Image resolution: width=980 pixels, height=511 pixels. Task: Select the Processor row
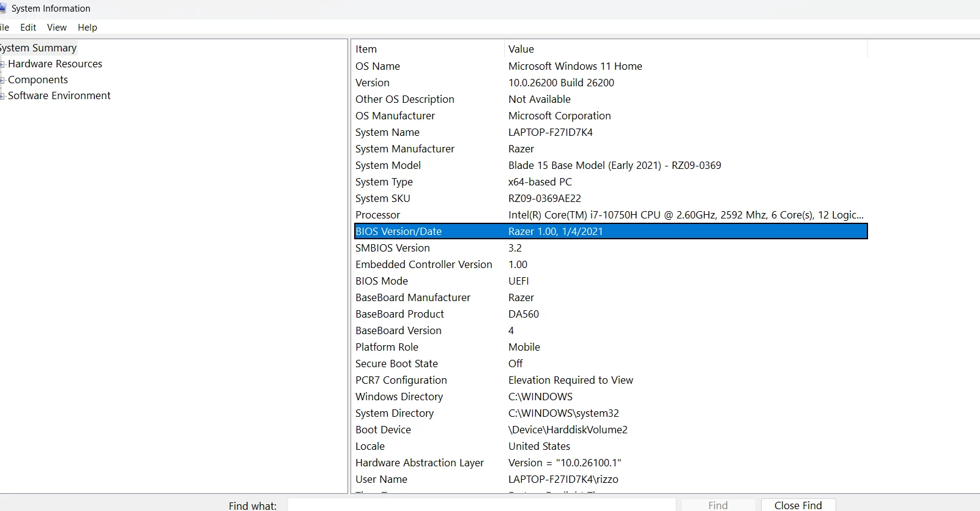pos(611,215)
